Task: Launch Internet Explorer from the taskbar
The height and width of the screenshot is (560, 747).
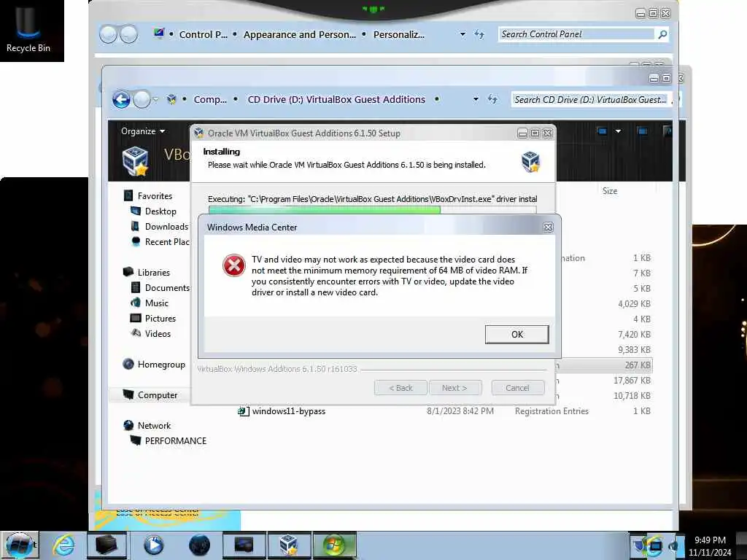Action: [x=63, y=545]
